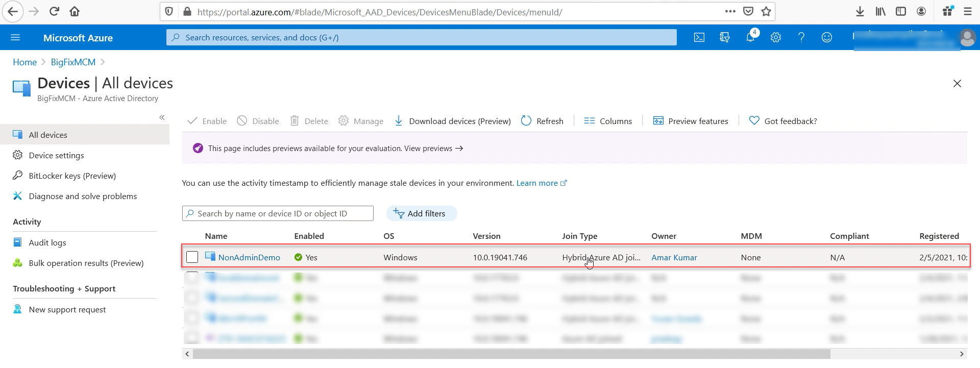
Task: Open Device settings in sidebar
Action: pos(56,155)
